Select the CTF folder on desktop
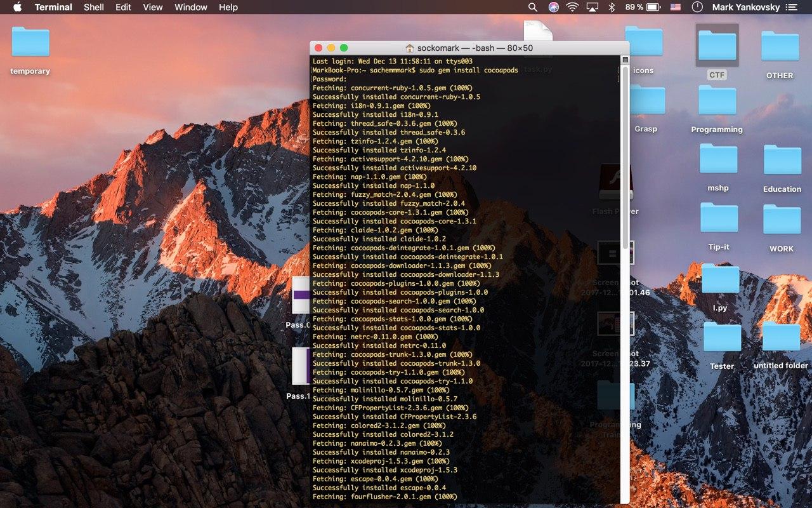 pyautogui.click(x=717, y=45)
